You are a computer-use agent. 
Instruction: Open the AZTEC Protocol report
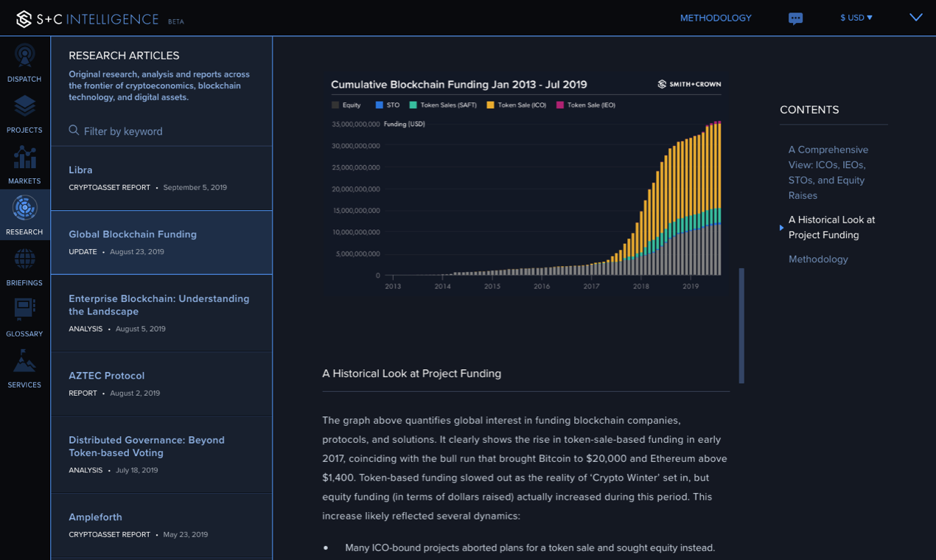click(x=106, y=375)
